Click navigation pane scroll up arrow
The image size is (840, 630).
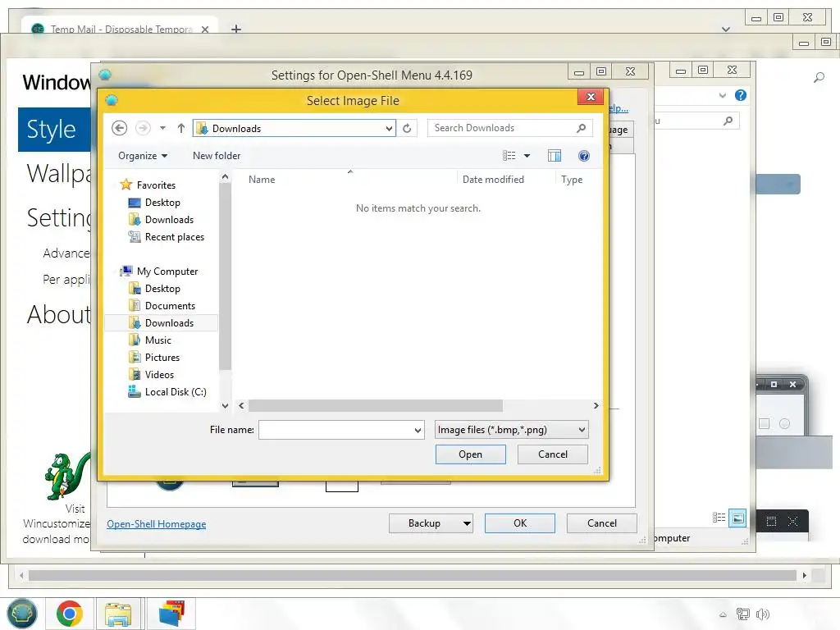tap(225, 177)
